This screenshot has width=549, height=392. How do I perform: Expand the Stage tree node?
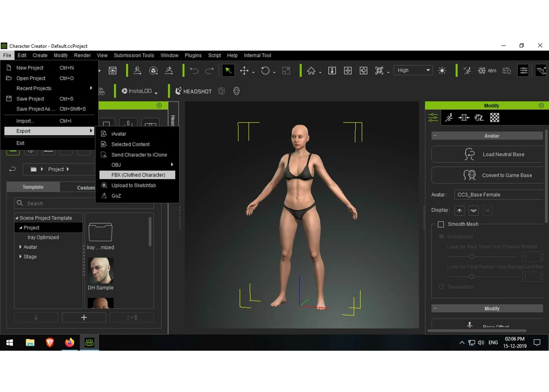[x=20, y=256]
